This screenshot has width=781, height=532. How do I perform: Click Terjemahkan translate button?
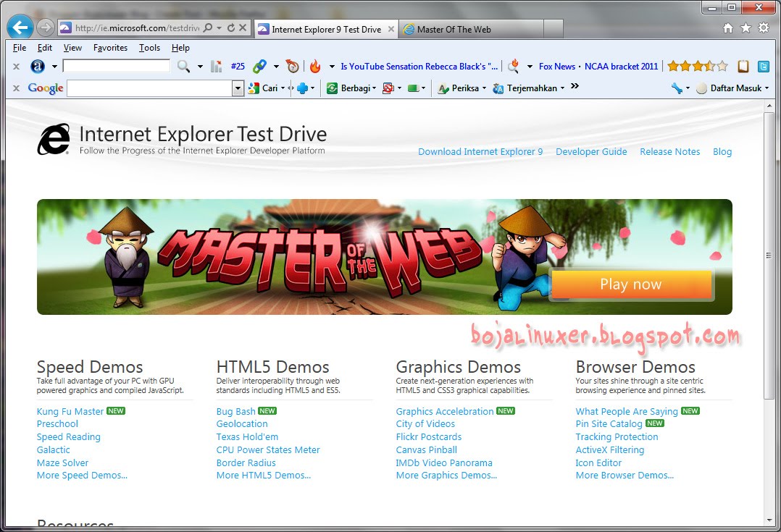tap(525, 88)
